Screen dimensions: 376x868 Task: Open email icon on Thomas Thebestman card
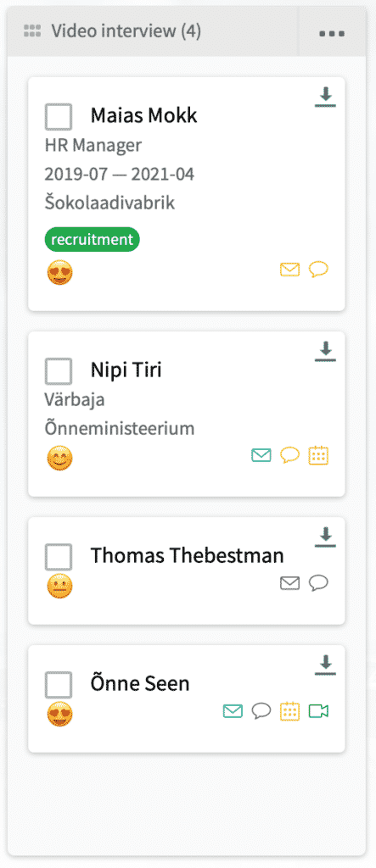pyautogui.click(x=289, y=582)
